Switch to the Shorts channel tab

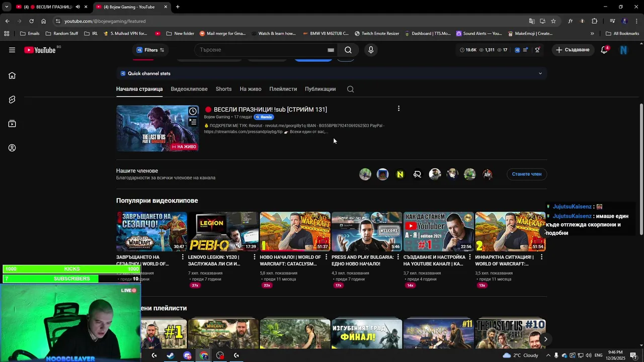(x=223, y=89)
